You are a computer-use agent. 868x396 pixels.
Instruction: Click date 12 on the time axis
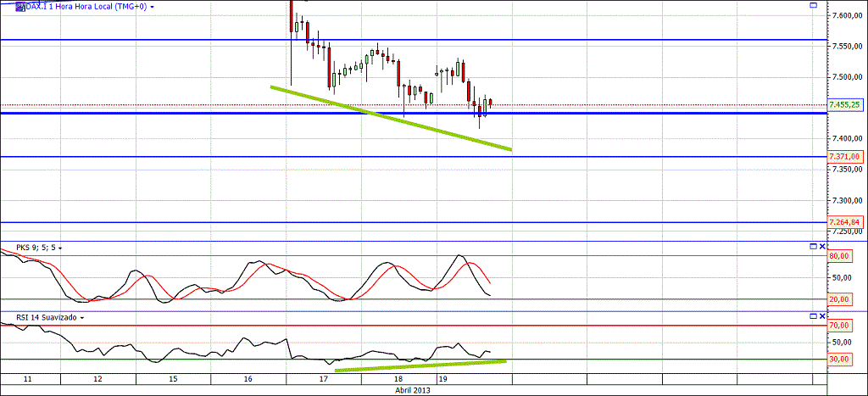pos(98,379)
